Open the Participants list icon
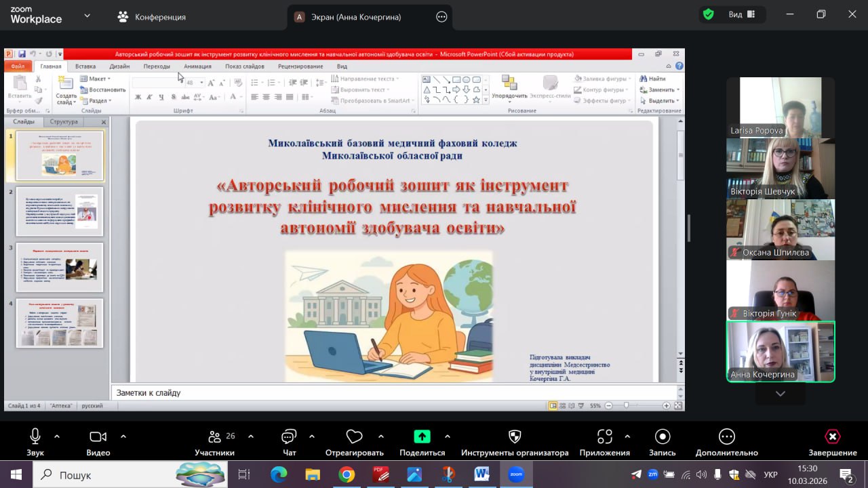This screenshot has width=868, height=488. [x=214, y=437]
